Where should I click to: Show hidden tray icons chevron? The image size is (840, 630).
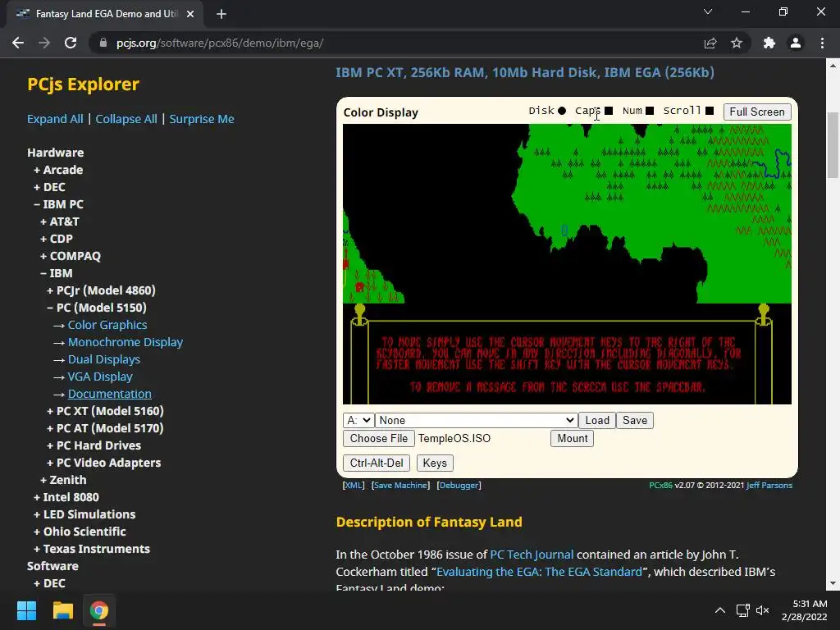pos(720,610)
